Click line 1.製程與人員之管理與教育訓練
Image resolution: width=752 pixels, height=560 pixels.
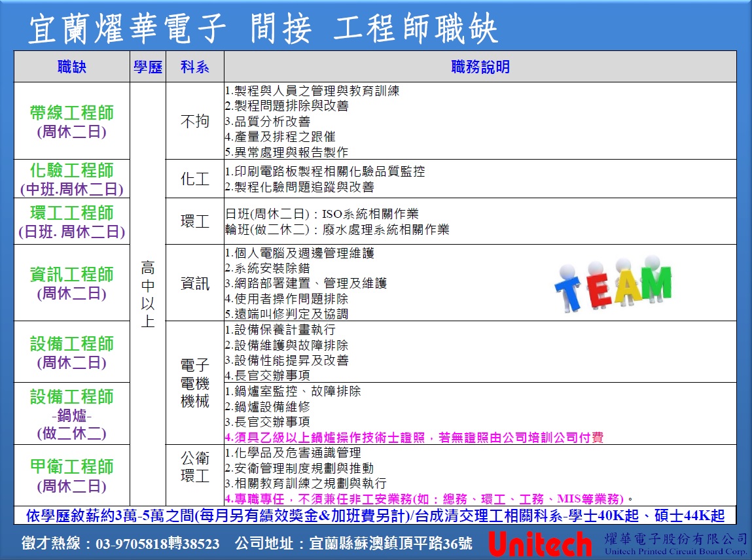(x=312, y=91)
